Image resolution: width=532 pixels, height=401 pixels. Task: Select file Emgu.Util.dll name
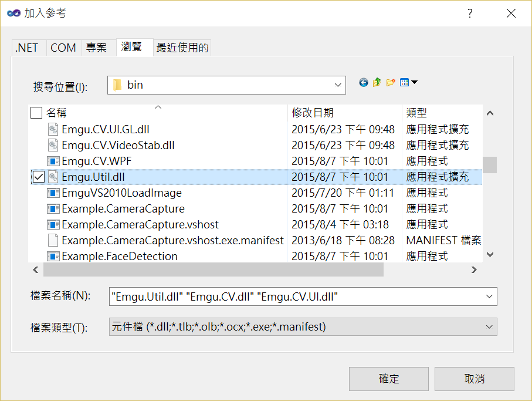point(93,177)
